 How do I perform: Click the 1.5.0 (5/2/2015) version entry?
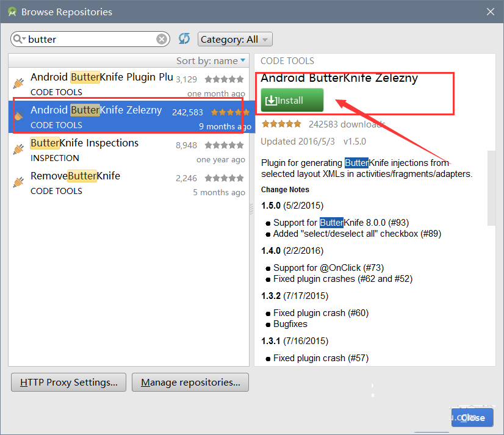tap(292, 206)
